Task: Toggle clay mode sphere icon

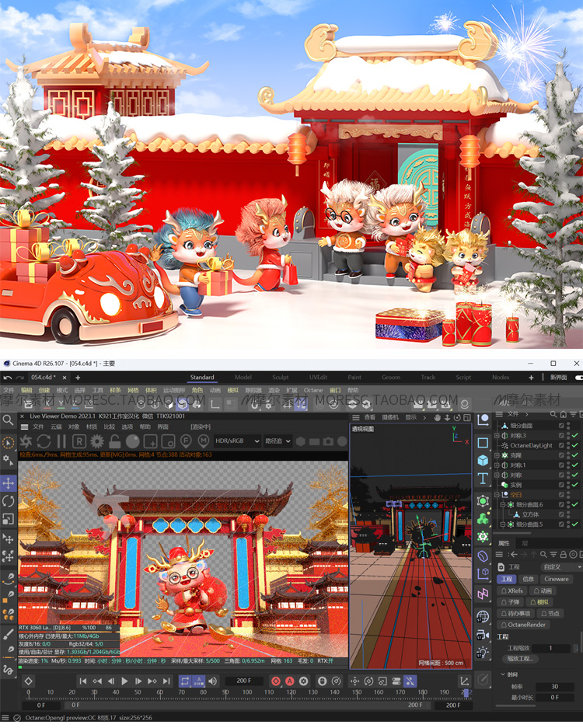Action: point(132,441)
